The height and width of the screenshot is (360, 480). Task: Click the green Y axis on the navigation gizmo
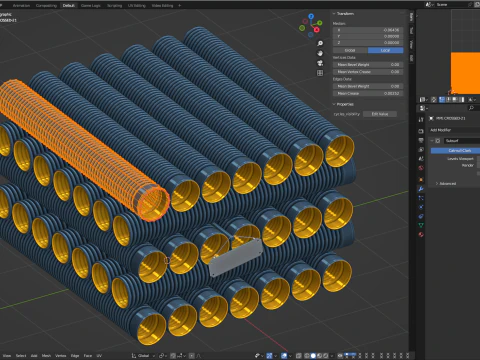319,23
